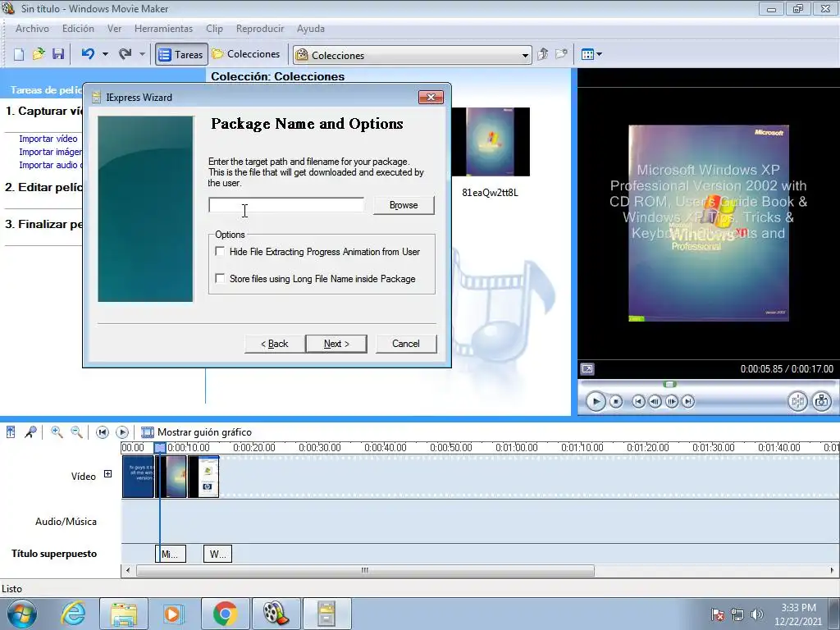The width and height of the screenshot is (840, 630).
Task: Select the first blue title clip in timeline
Action: (x=138, y=477)
